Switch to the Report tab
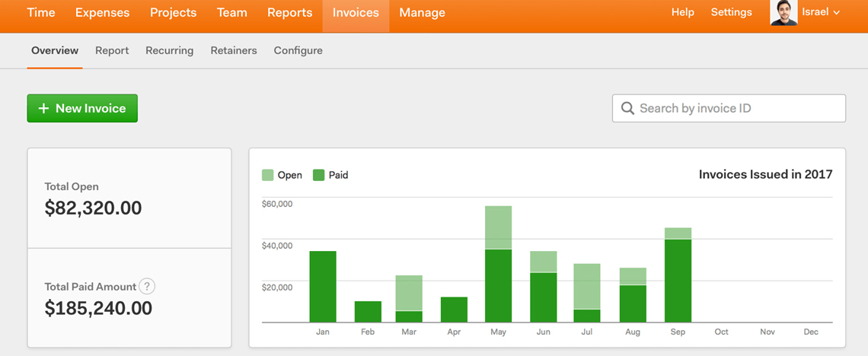This screenshot has height=356, width=868. point(112,50)
